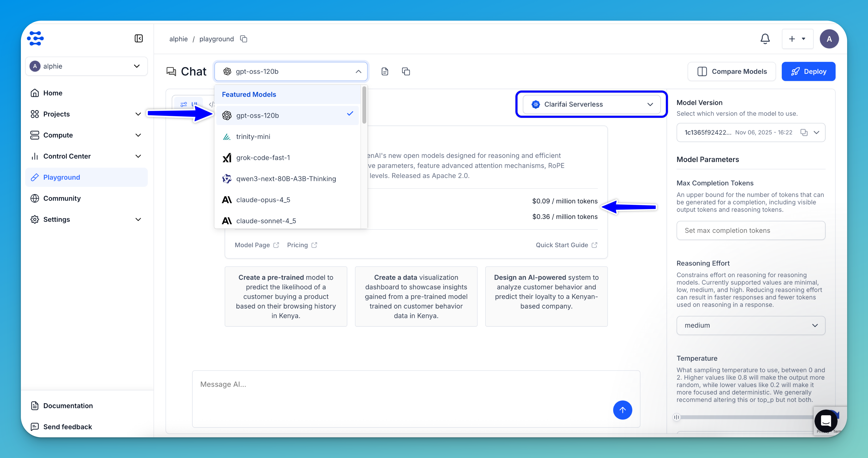Select claude-opus-4_5 from the model list
868x458 pixels.
point(263,200)
